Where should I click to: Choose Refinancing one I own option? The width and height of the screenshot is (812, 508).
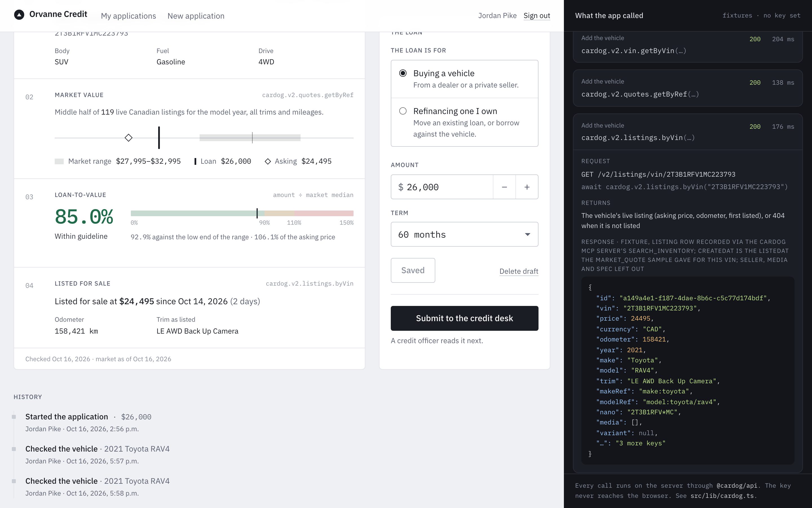[x=464, y=122]
